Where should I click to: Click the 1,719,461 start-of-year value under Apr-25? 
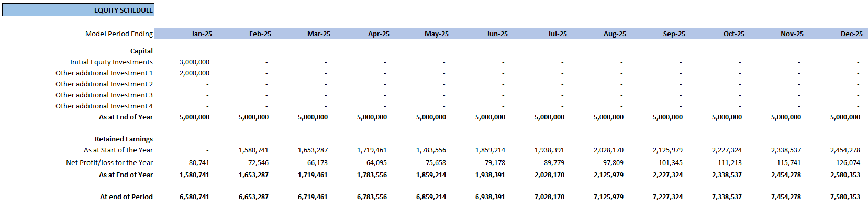pyautogui.click(x=372, y=150)
